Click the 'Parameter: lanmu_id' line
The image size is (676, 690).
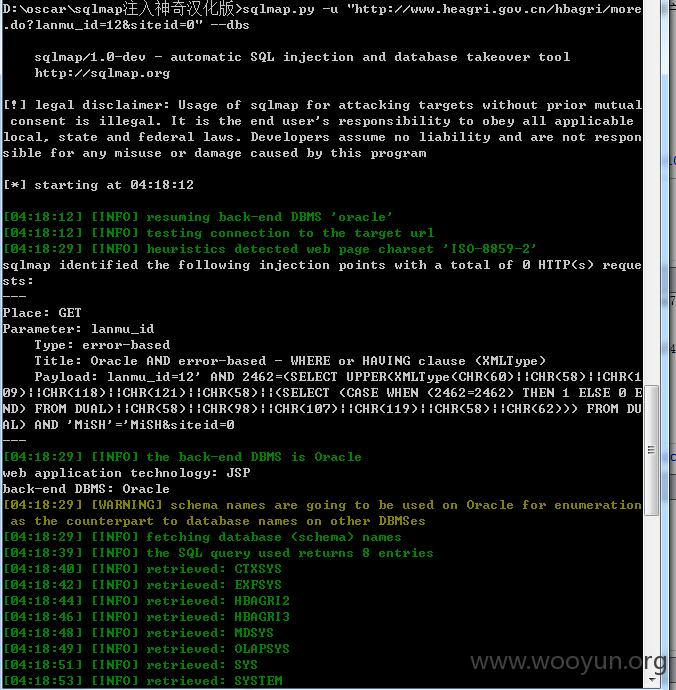[78, 329]
